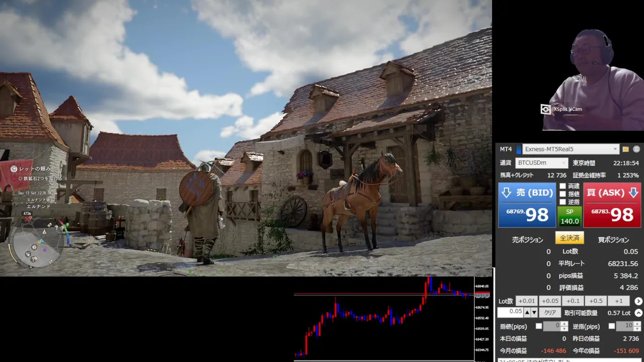The height and width of the screenshot is (362, 644).
Task: Click the lot size input field showing 0.05
Action: click(511, 312)
